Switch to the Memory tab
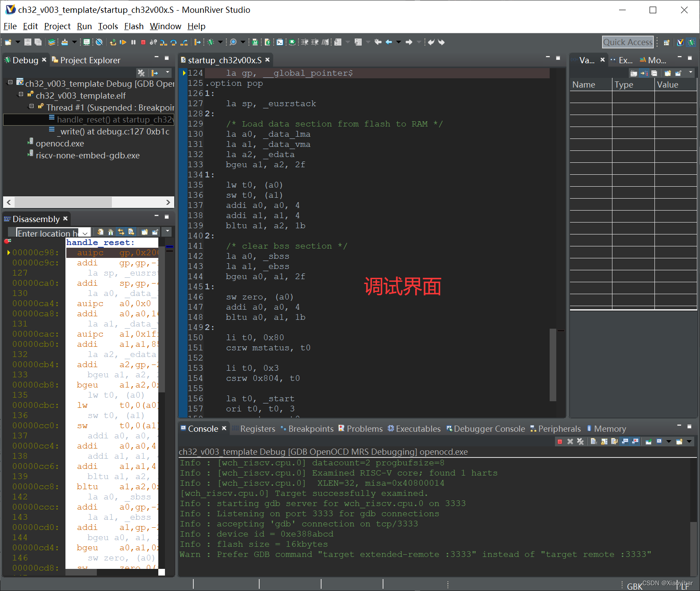The width and height of the screenshot is (700, 591). pyautogui.click(x=606, y=429)
